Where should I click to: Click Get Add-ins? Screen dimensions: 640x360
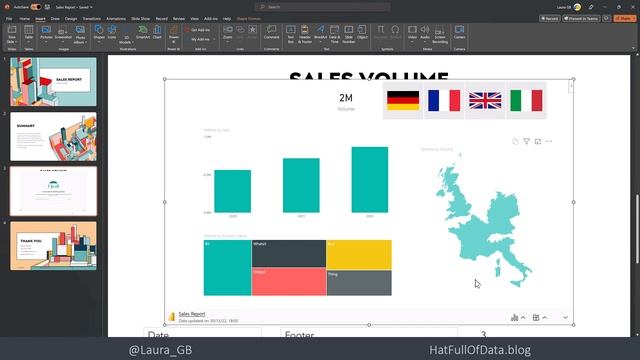[198, 30]
